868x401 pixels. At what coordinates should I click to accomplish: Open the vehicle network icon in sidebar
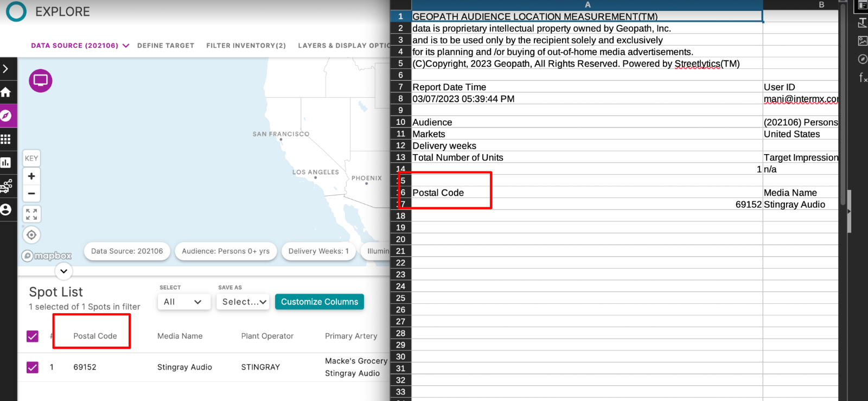(6, 186)
